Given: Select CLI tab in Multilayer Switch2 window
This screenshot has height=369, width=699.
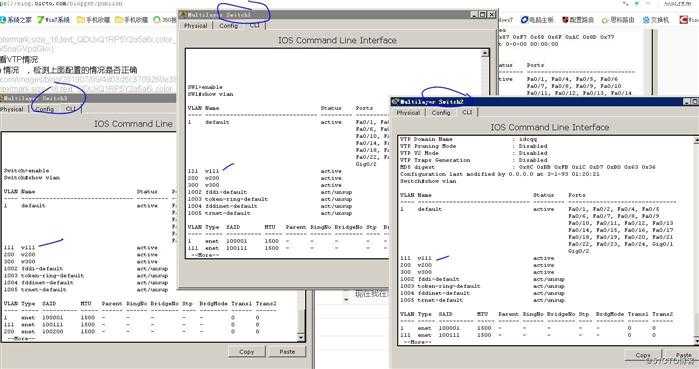Looking at the screenshot, I should 467,112.
